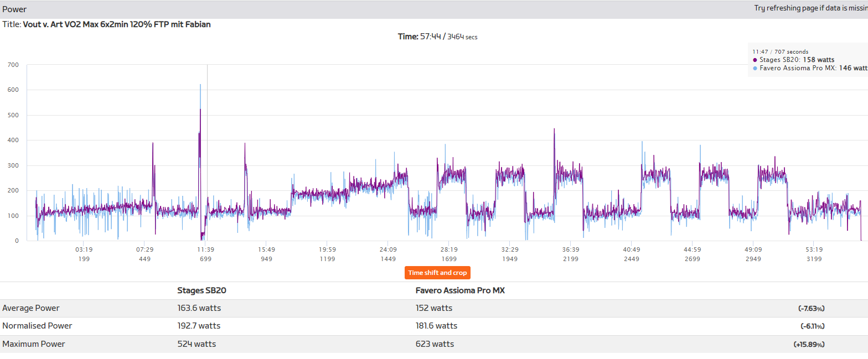Viewport: 868px width, 359px height.
Task: Click the Power panel header
Action: point(15,9)
